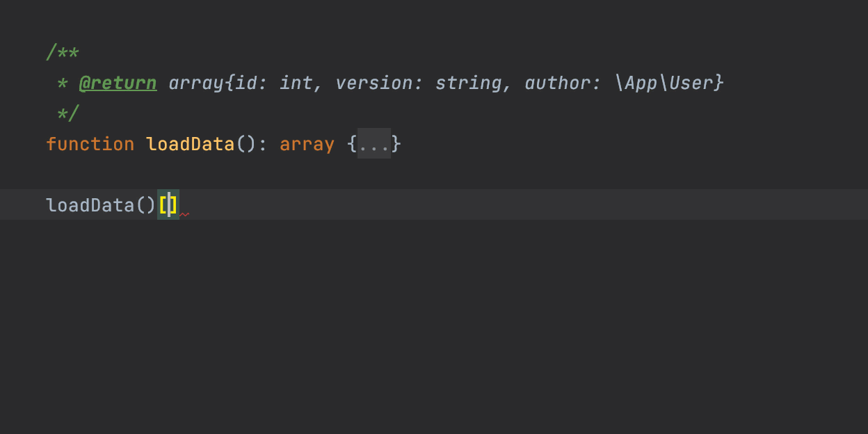868x434 pixels.
Task: Click the red error squiggle after brackets
Action: coord(184,214)
